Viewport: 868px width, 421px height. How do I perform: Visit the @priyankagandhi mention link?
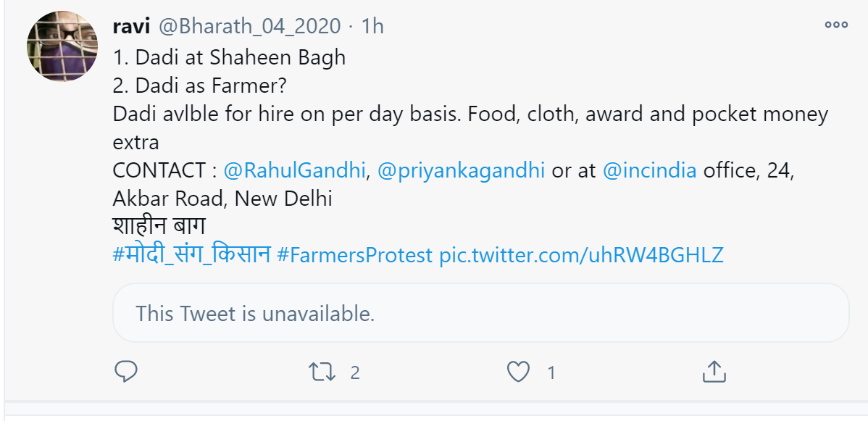click(x=461, y=171)
